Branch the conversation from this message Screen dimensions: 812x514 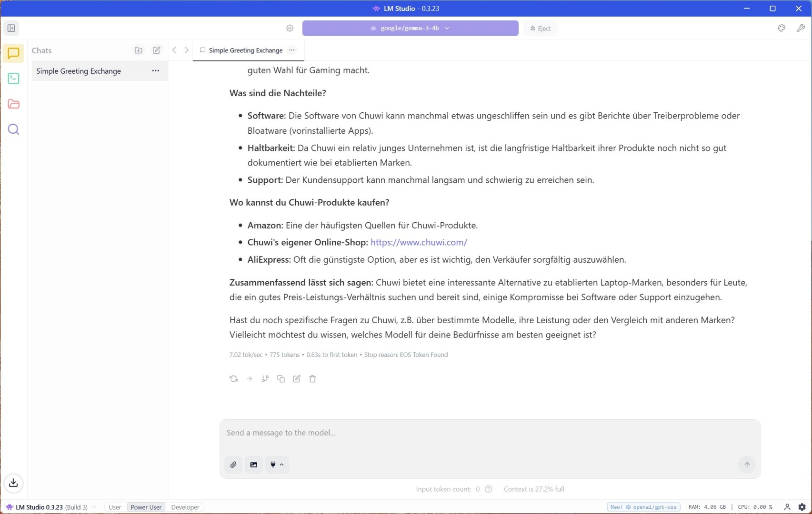tap(265, 379)
